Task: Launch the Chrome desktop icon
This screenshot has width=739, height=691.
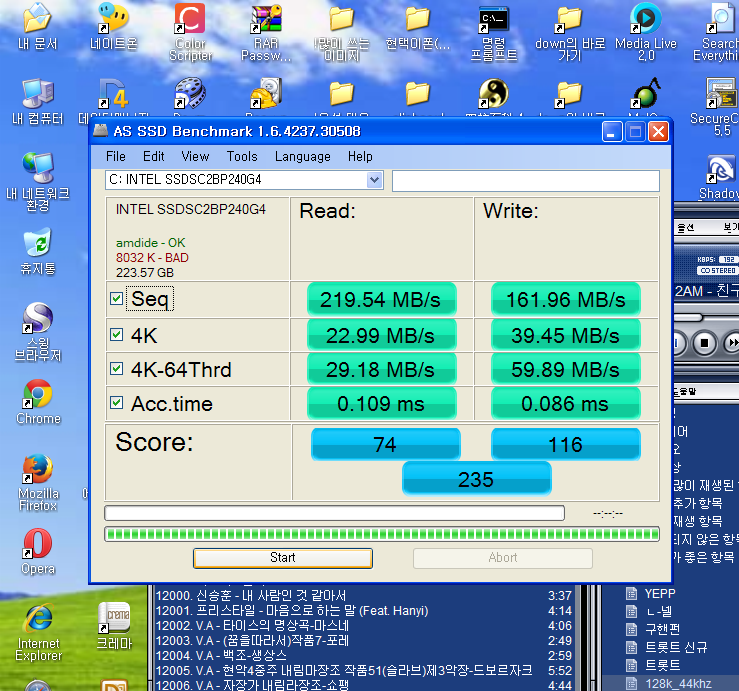Action: 38,402
